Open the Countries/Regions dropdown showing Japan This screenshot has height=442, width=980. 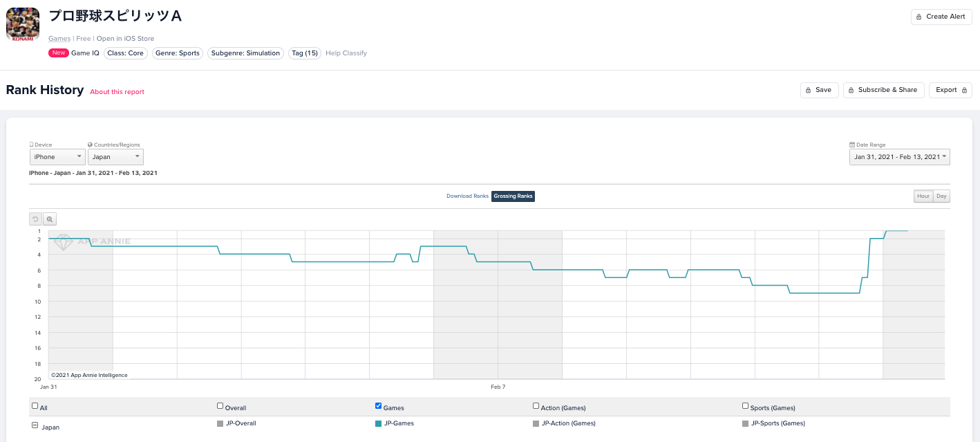[x=115, y=157]
